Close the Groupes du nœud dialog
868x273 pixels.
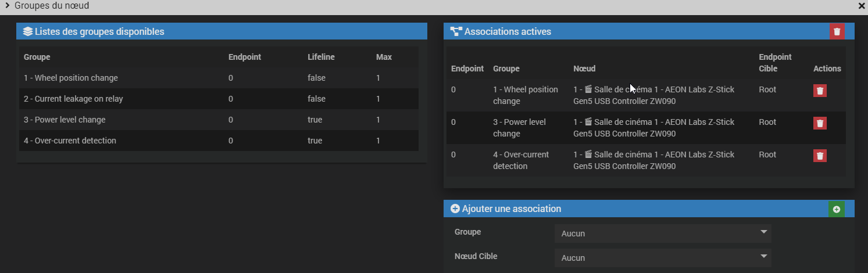pos(862,6)
